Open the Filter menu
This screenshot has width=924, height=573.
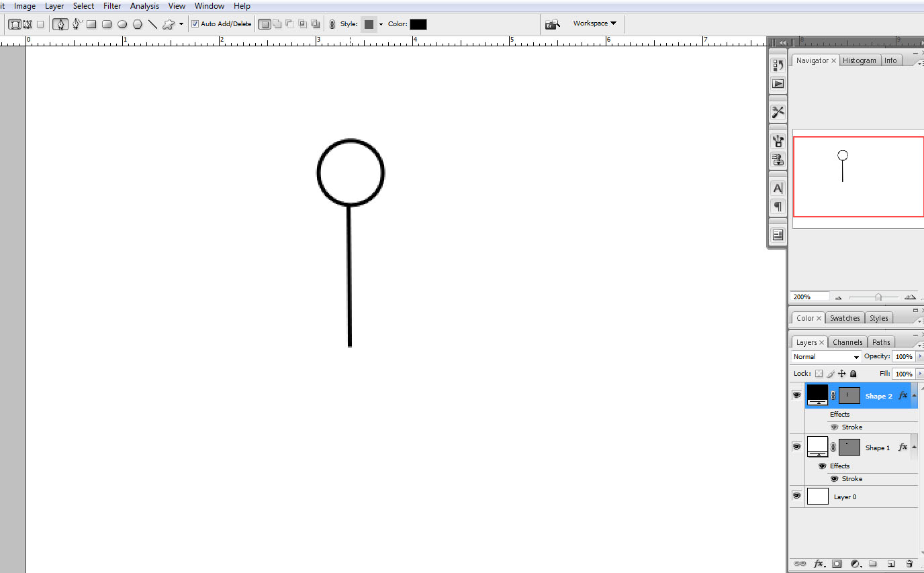coord(111,6)
